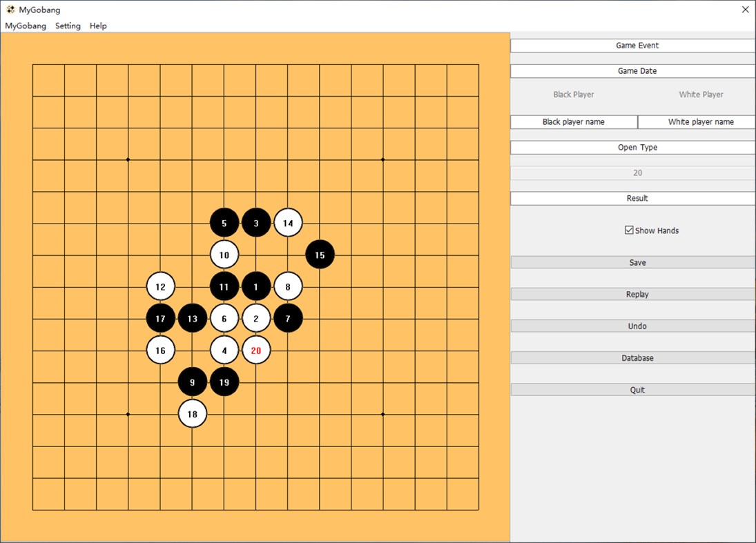Click the MyGobang app icon in the title bar
The height and width of the screenshot is (543, 756).
coord(10,10)
